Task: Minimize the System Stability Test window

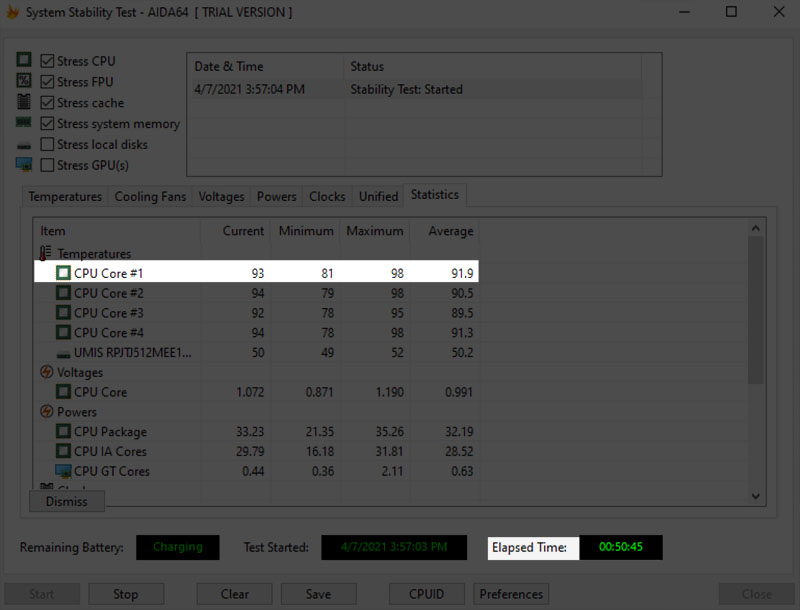Action: (x=685, y=12)
